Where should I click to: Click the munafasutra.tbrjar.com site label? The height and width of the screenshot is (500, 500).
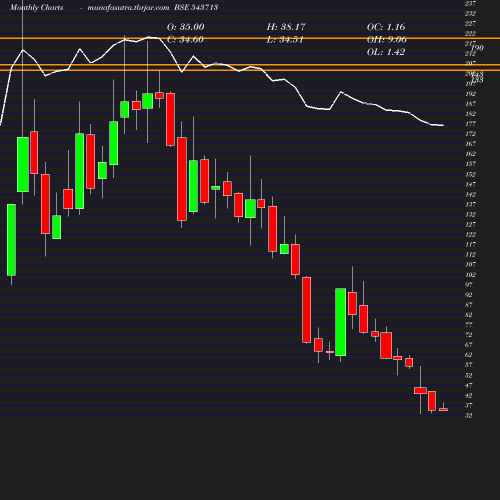[x=128, y=7]
